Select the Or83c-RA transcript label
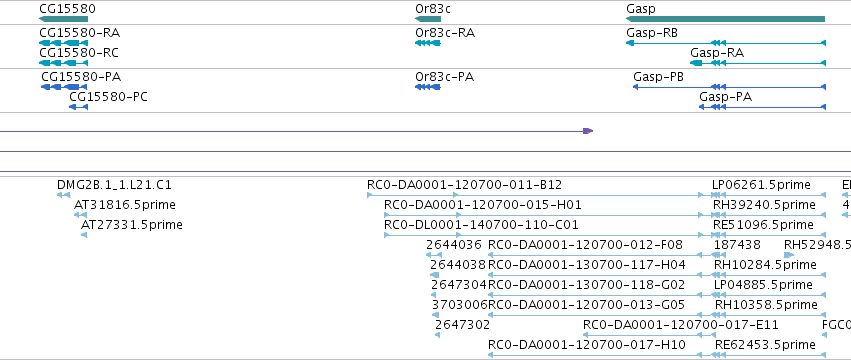The width and height of the screenshot is (851, 360). coord(444,33)
